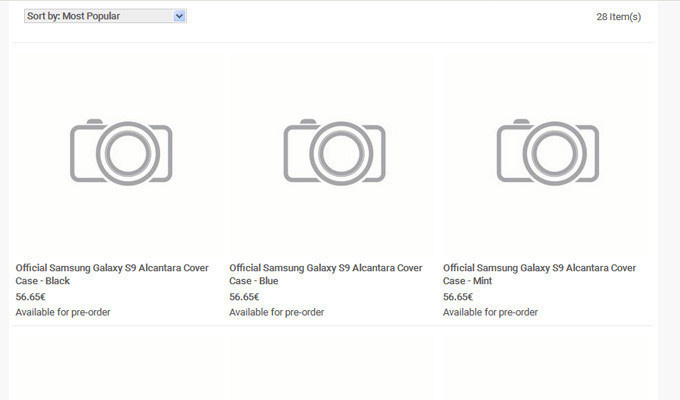The width and height of the screenshot is (680, 400).
Task: Open the Alcantara Cover Case - Mint title link
Action: (539, 274)
